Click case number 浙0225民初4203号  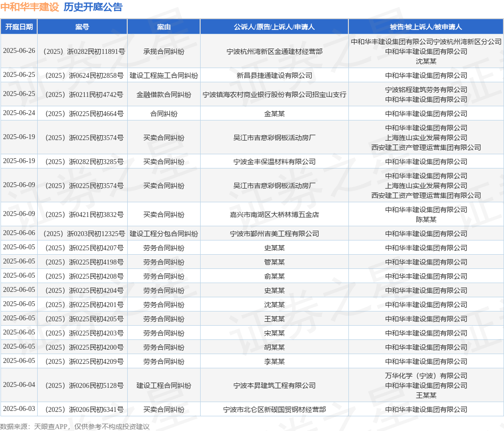(85, 333)
